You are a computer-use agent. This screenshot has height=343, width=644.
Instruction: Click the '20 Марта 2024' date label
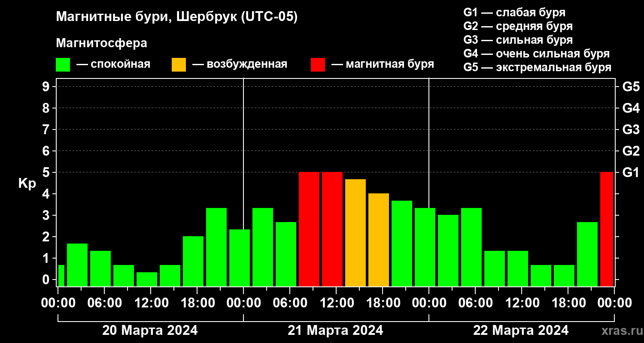click(150, 331)
